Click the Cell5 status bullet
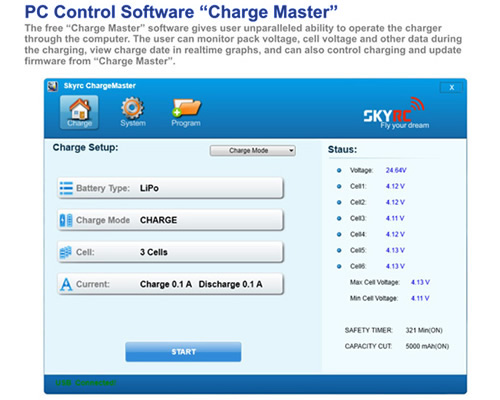Image resolution: width=500 pixels, height=400 pixels. click(x=339, y=250)
